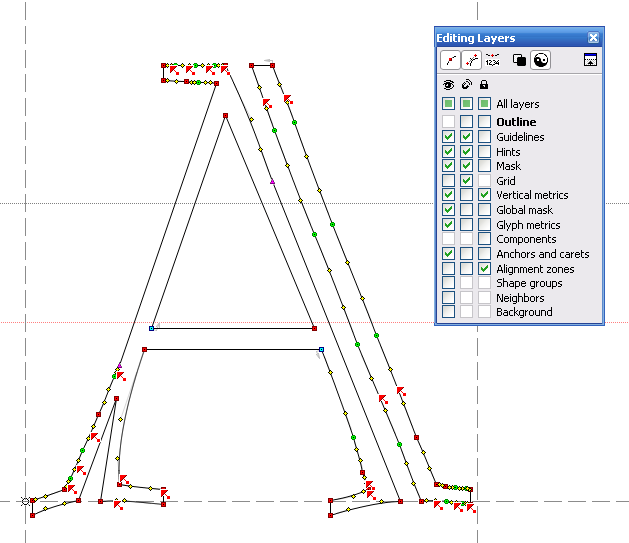Hide the Glyph metrics layer
Viewport: 629px width, 543px height.
coord(448,225)
